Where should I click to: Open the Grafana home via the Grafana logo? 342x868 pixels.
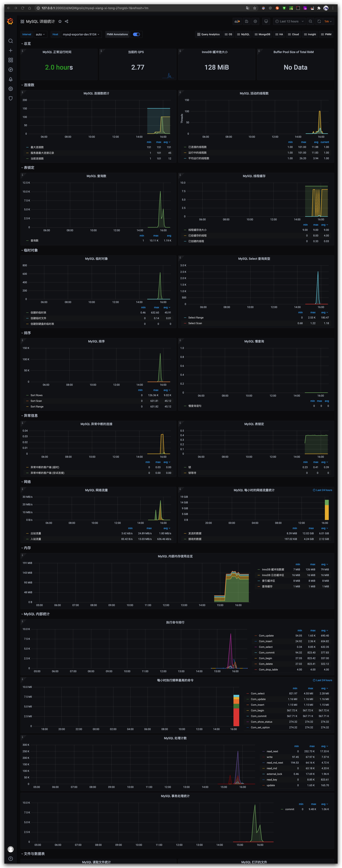10,21
